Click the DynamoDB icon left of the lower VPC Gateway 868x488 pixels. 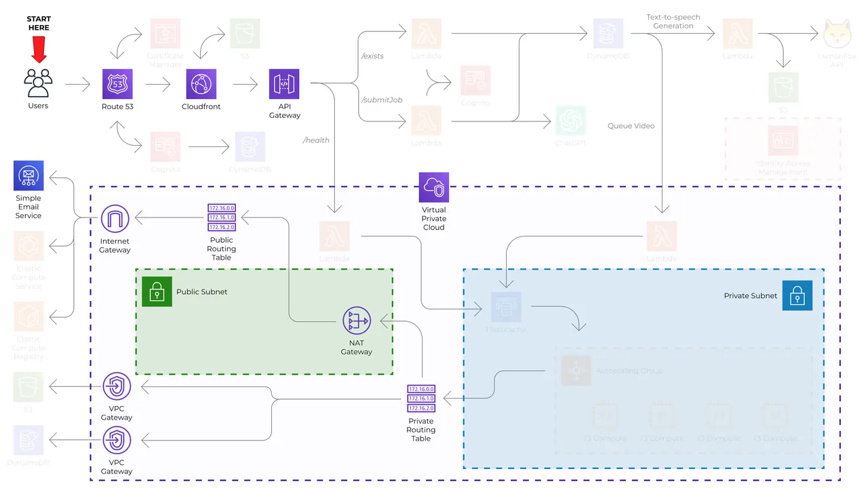tap(28, 441)
